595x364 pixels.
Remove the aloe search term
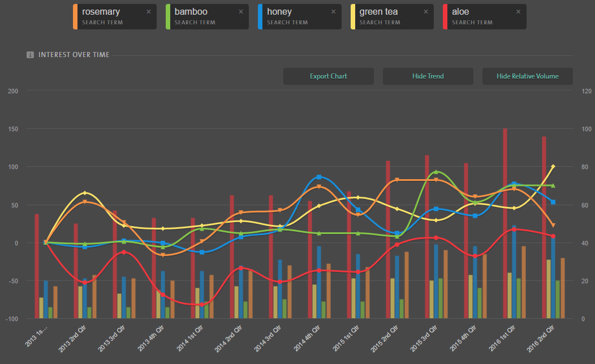[x=518, y=11]
